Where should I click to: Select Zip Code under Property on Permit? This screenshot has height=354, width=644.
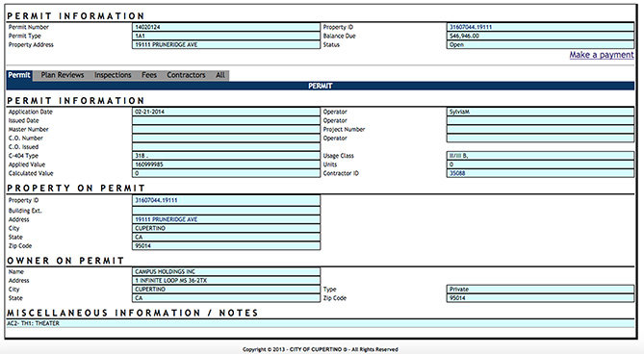tap(226, 246)
